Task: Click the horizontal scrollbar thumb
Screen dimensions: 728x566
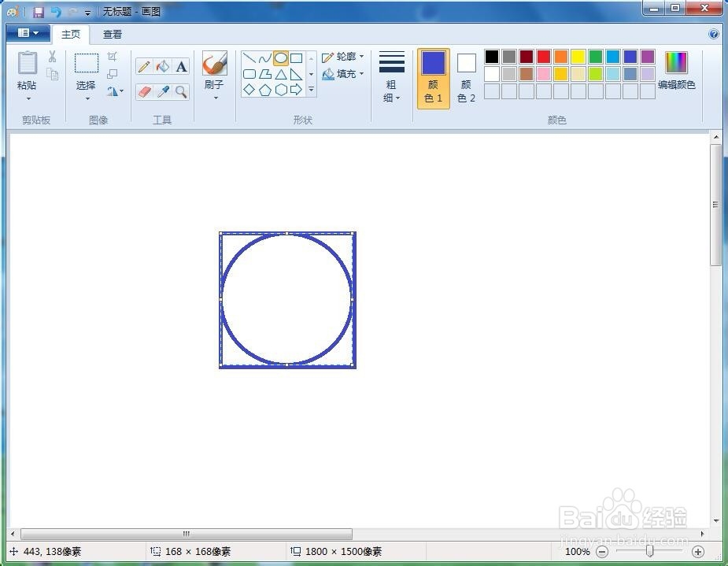Action: point(187,534)
